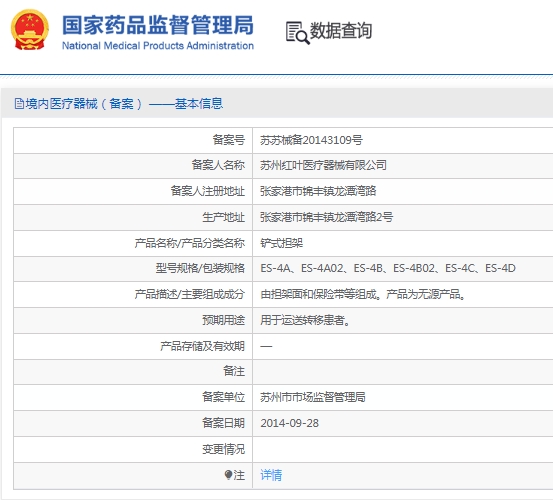The height and width of the screenshot is (500, 553).
Task: Select the dash value for 产品存储及有效期
Action: pos(266,347)
